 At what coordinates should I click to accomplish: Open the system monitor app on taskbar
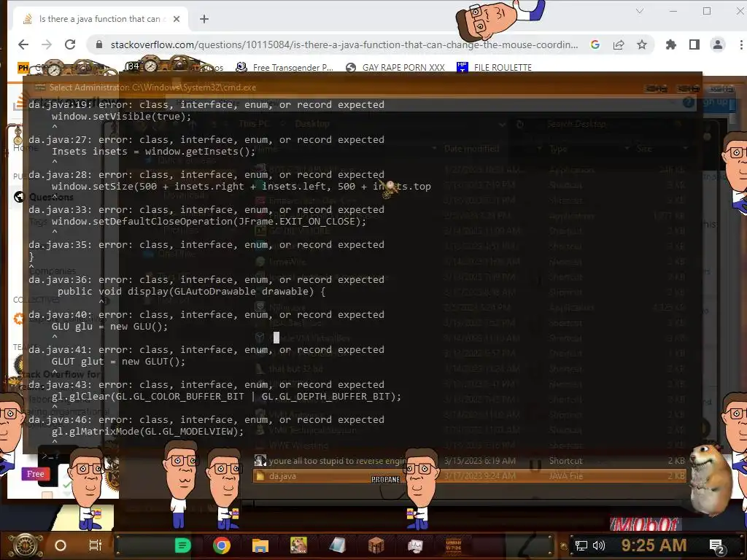(x=415, y=545)
